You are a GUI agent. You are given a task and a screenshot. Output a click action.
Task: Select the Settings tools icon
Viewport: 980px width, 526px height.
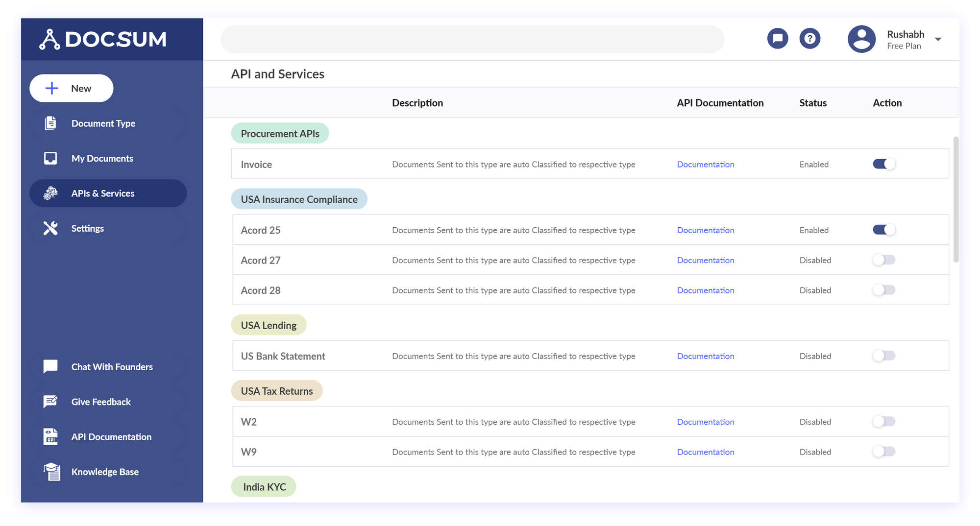click(x=50, y=228)
